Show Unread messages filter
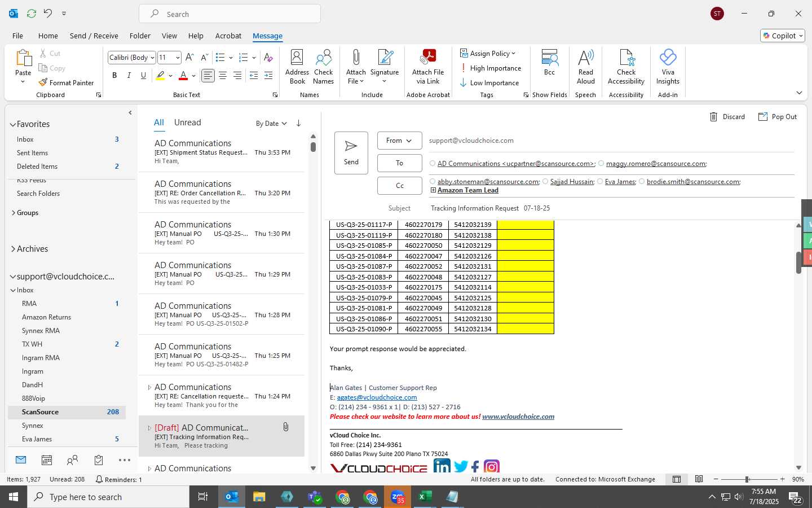This screenshot has height=508, width=812. click(188, 122)
